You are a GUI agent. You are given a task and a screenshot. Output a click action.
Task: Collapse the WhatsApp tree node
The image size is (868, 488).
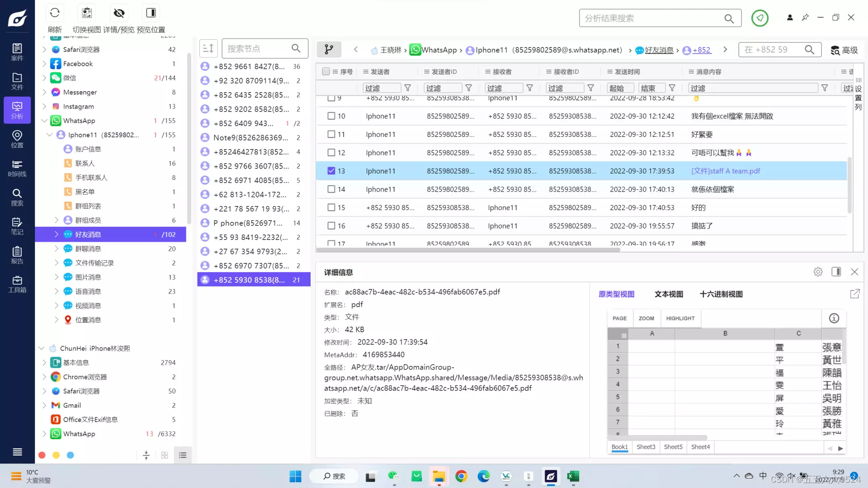point(44,121)
